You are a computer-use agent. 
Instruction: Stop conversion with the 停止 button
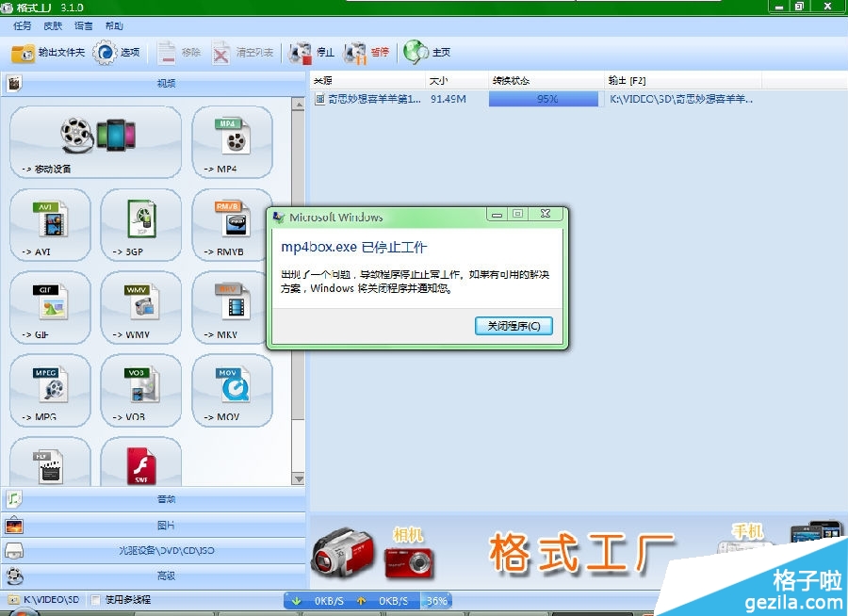(312, 53)
